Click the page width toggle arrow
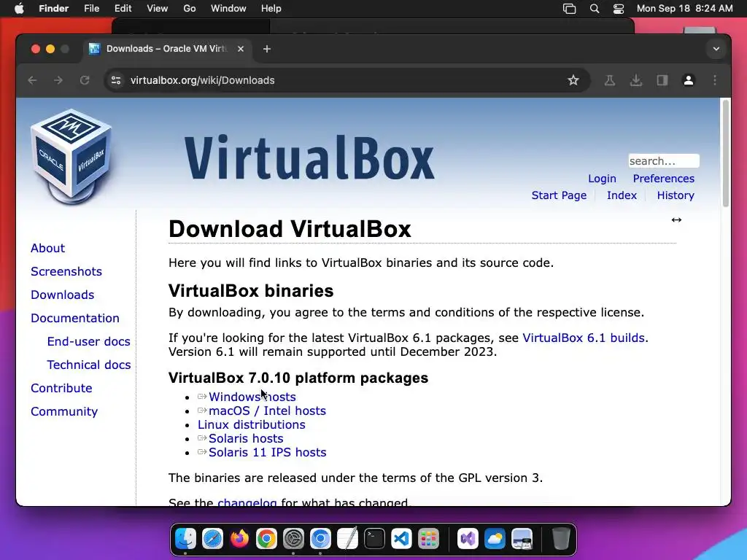Image resolution: width=747 pixels, height=560 pixels. click(676, 219)
